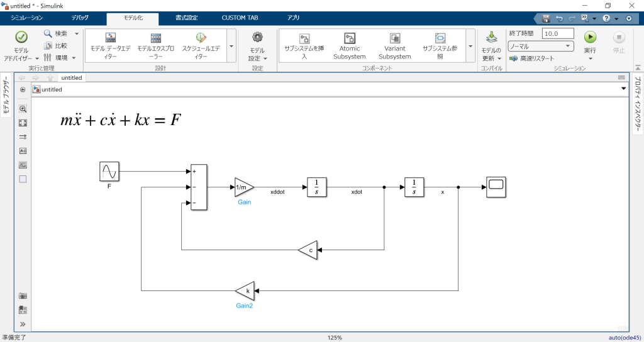Toggle the Property Inspector side panel
The width and height of the screenshot is (644, 342).
(637, 104)
